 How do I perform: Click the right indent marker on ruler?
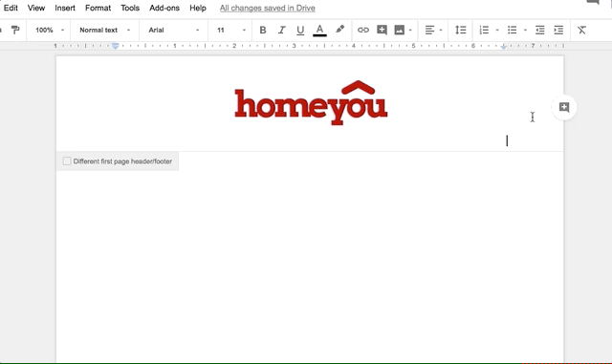pos(504,47)
